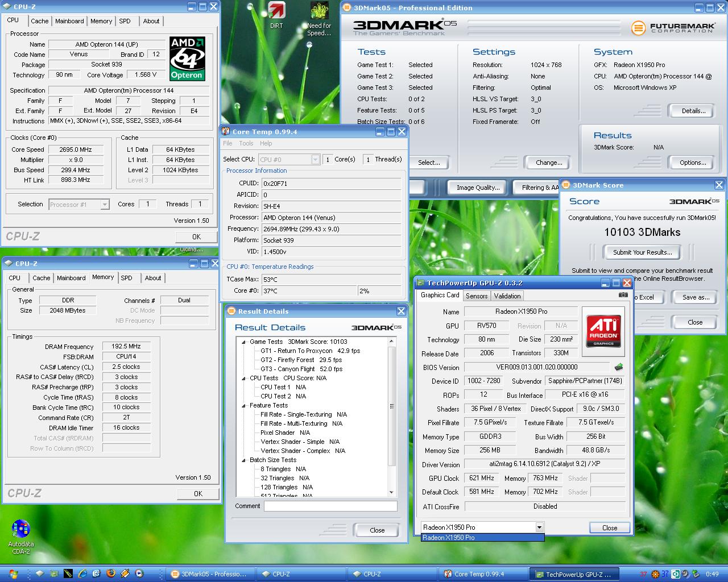
Task: Open the Need for Speed desktop shortcut
Action: coord(319,19)
